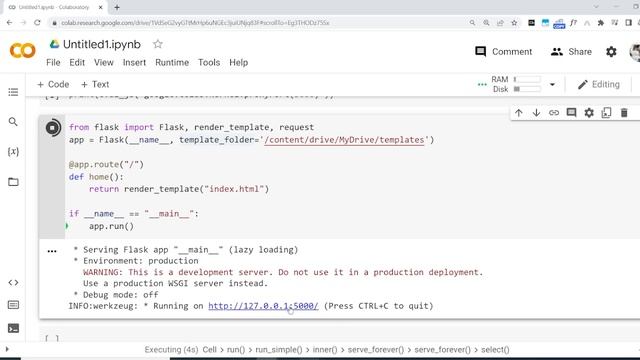The height and width of the screenshot is (360, 640).
Task: Open the http://127.0.0.1:5000/ link
Action: click(263, 306)
